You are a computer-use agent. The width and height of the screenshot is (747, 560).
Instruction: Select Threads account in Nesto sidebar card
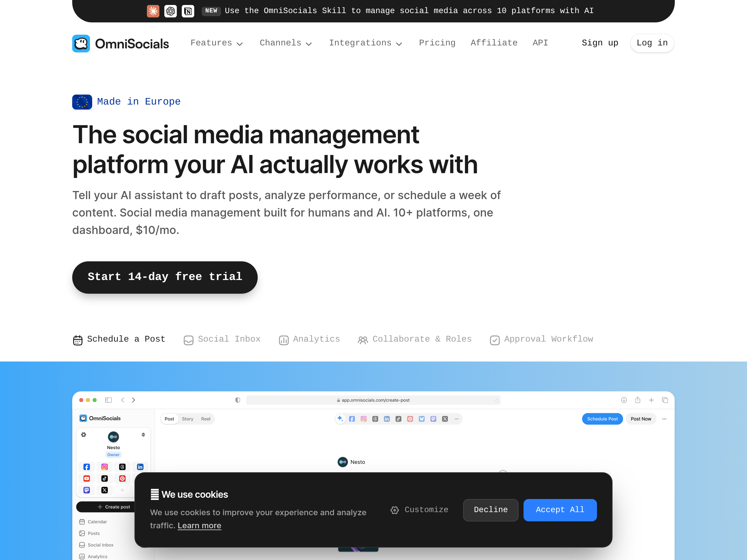coord(122,467)
